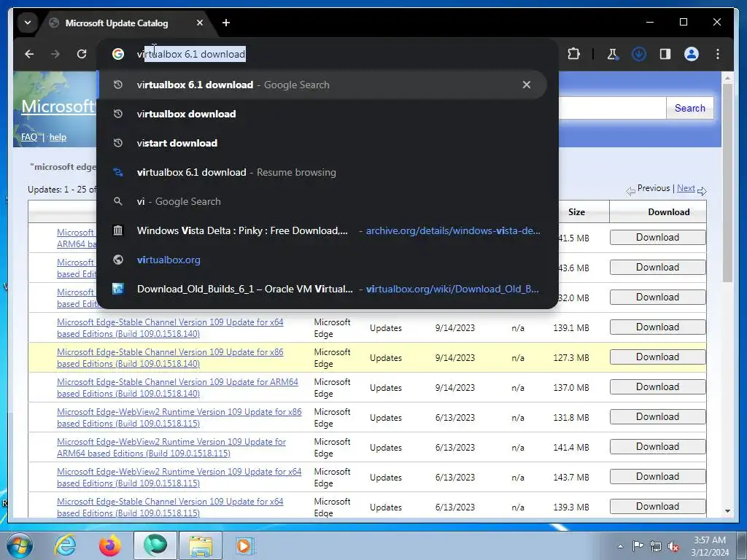The height and width of the screenshot is (560, 747).
Task: Open Edge-Stable ARM64 Build 109.0.1518.140 link
Action: click(177, 388)
